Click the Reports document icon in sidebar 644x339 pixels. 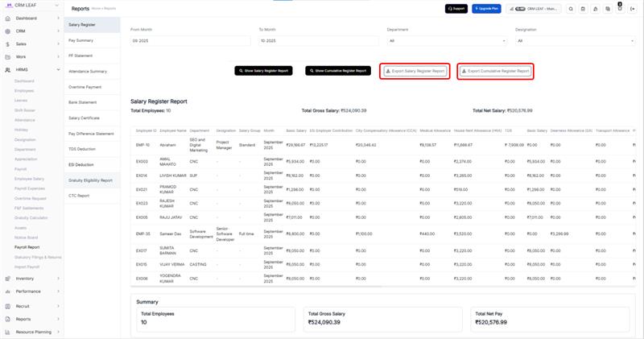[x=8, y=319]
